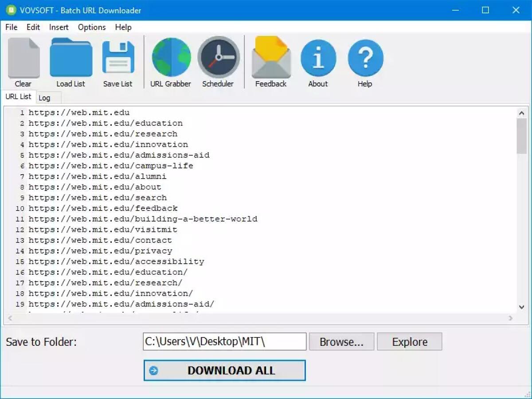This screenshot has width=532, height=399.
Task: Open the Scheduler
Action: coord(218,58)
